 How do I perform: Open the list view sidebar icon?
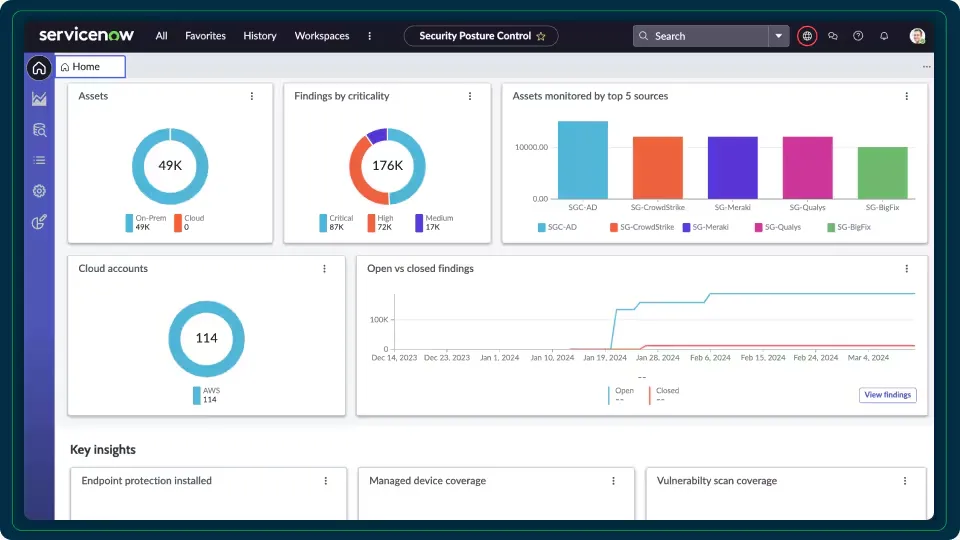click(39, 160)
